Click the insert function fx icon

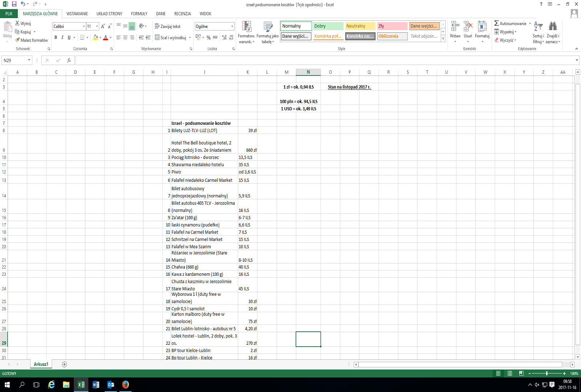point(69,60)
